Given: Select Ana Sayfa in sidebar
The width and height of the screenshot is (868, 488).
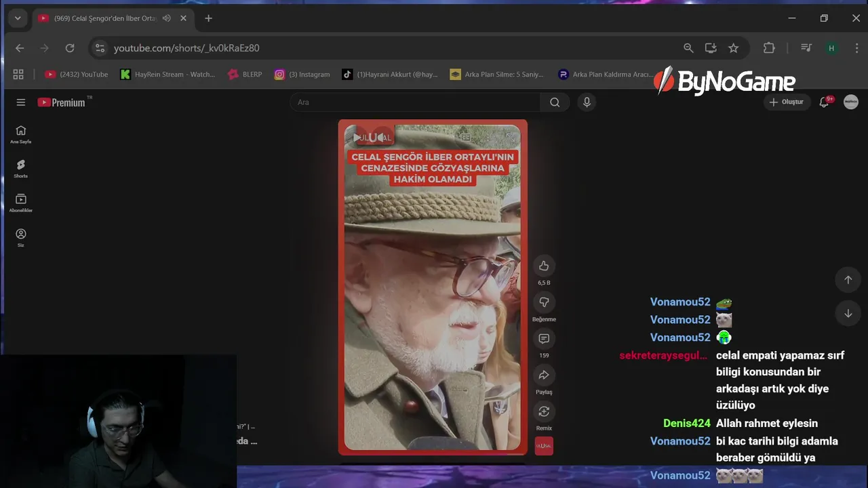Looking at the screenshot, I should pyautogui.click(x=21, y=135).
